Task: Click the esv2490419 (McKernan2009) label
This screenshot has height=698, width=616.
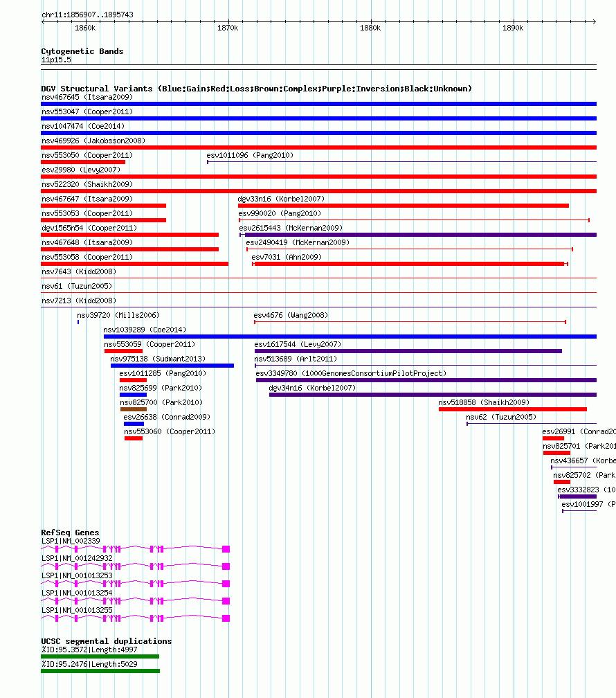Action: coord(298,242)
